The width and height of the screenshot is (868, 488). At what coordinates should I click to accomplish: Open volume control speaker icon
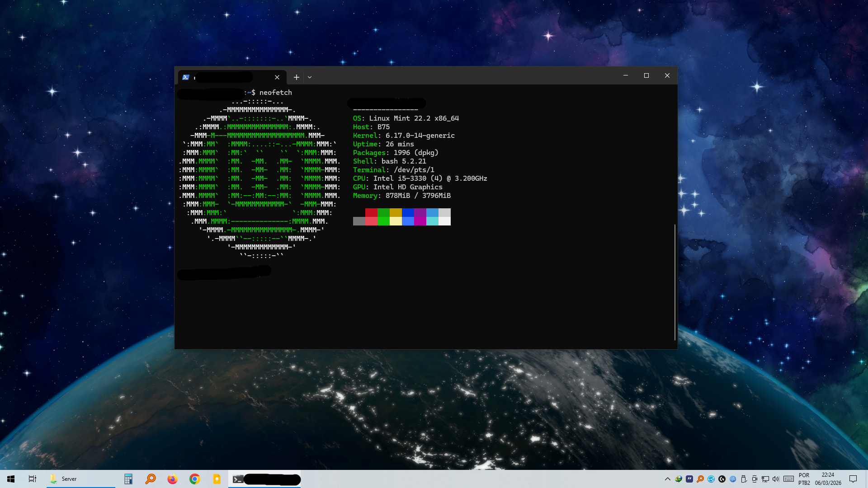coord(776,479)
